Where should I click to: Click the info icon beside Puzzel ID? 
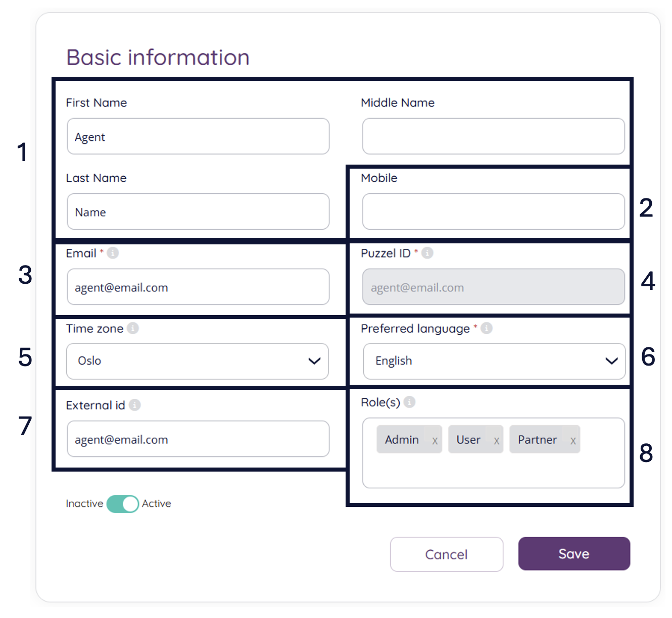(427, 253)
